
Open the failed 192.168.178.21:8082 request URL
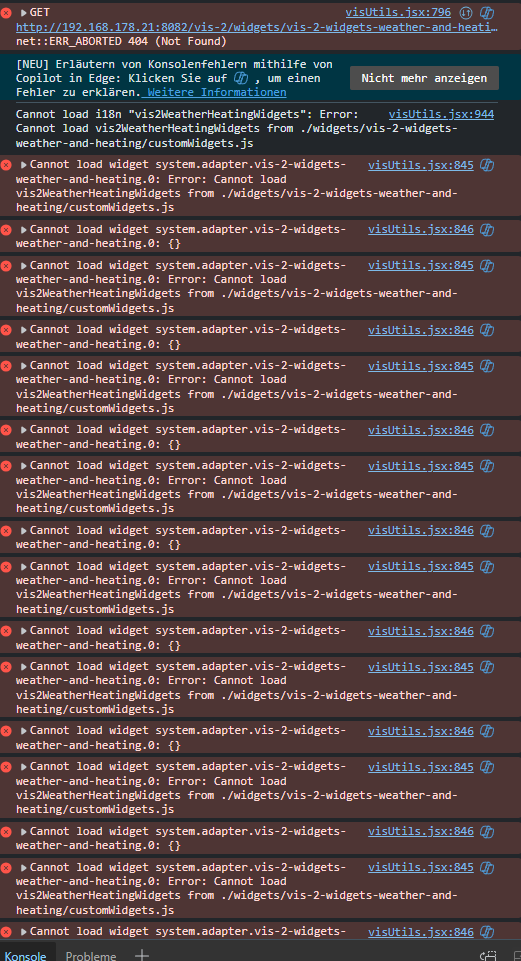[x=257, y=27]
